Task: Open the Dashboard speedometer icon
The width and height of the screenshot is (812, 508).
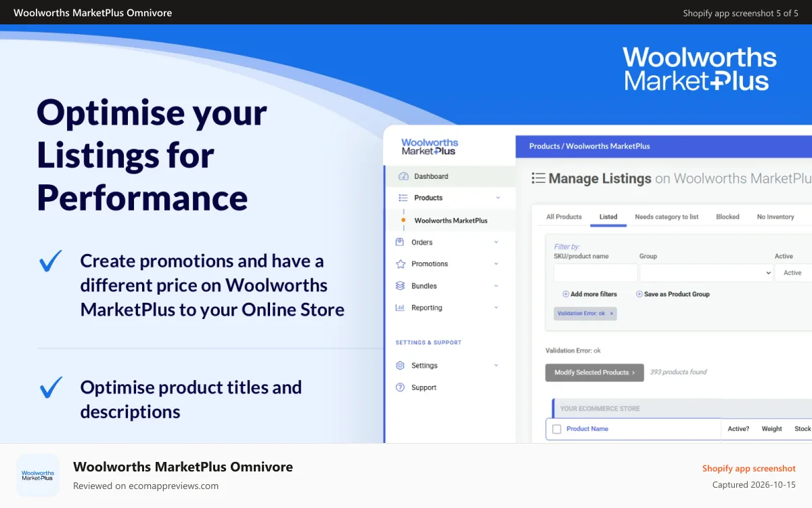Action: (404, 176)
